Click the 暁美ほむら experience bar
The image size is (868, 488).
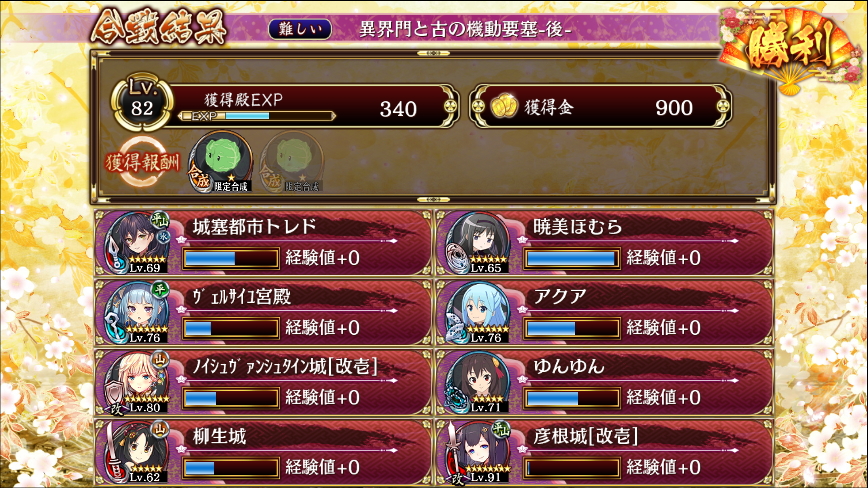[572, 258]
